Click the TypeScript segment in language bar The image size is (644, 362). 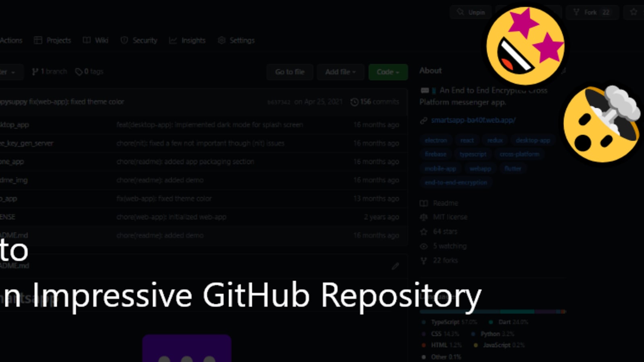tap(459, 311)
